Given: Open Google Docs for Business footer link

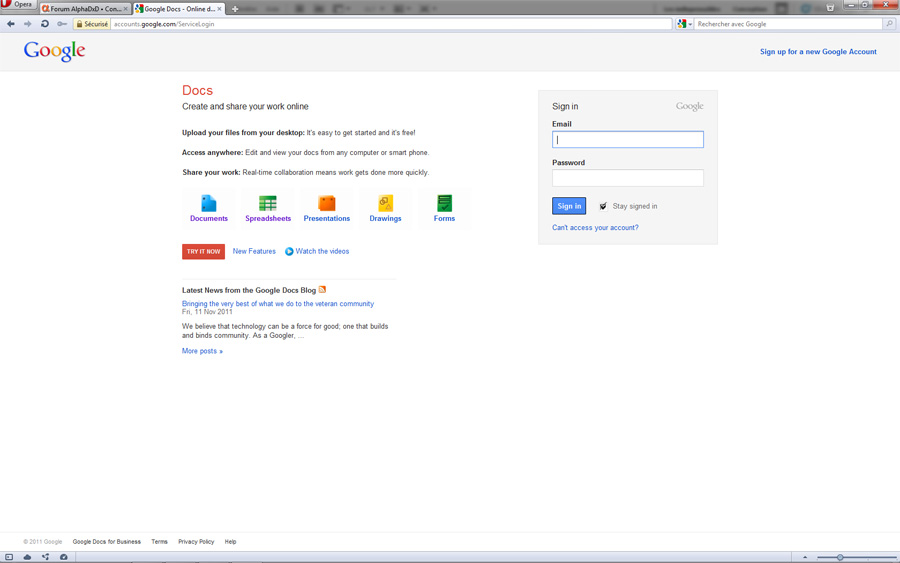Looking at the screenshot, I should (106, 542).
